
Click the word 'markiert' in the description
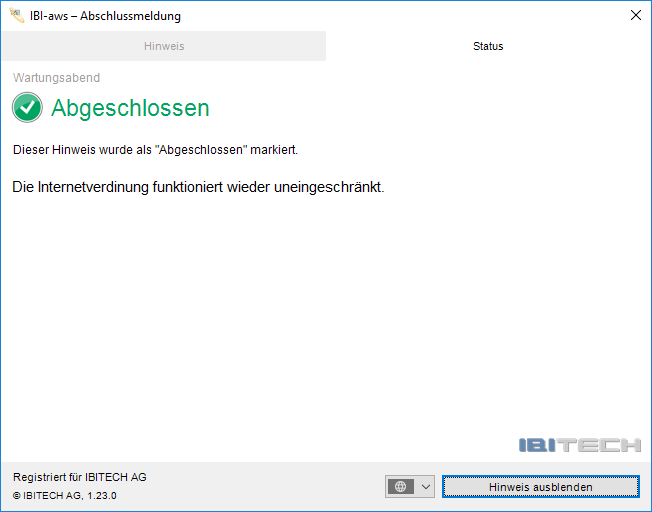tap(272, 150)
